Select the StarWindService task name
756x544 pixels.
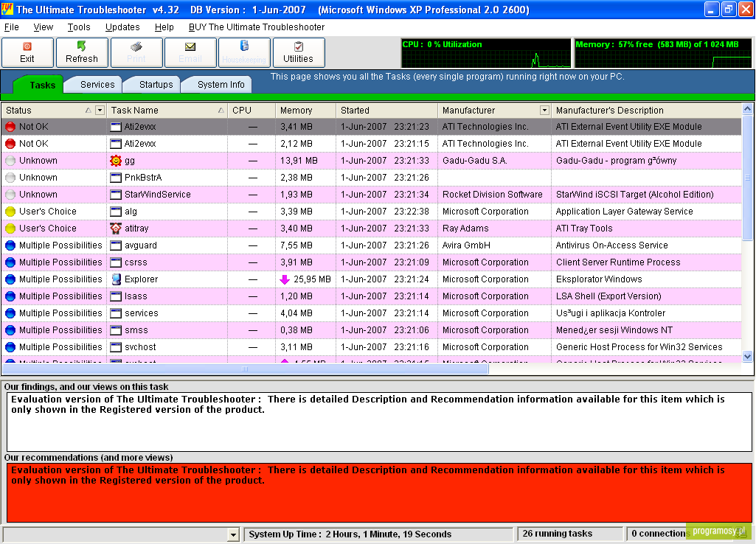(x=158, y=195)
